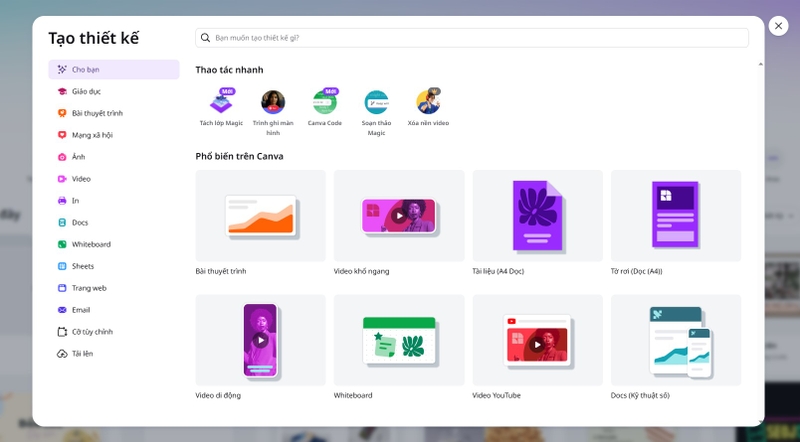
Task: Click the Cỡ tùy chỉnh resize icon
Action: (62, 332)
